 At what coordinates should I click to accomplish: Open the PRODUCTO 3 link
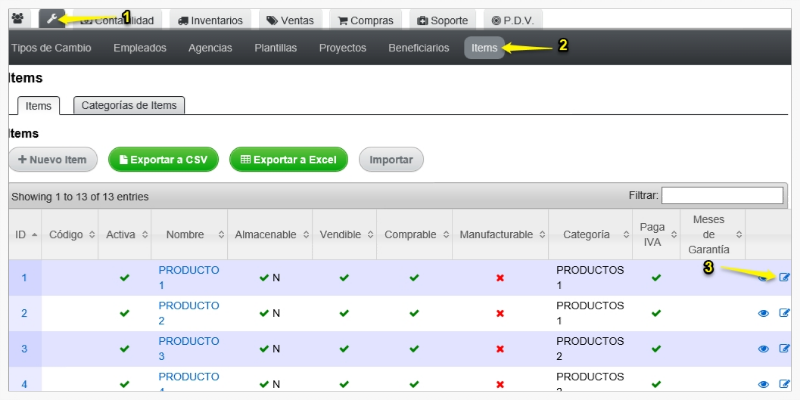click(x=189, y=348)
